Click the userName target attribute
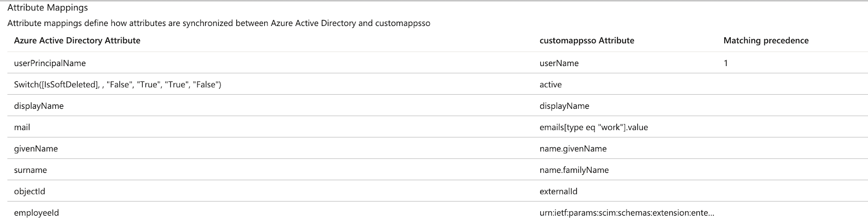 pos(559,63)
